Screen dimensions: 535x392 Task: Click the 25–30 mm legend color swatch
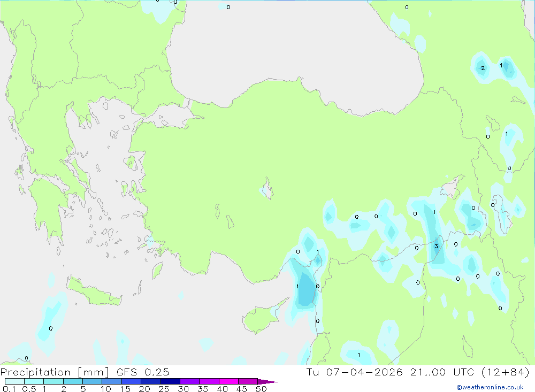coord(170,381)
